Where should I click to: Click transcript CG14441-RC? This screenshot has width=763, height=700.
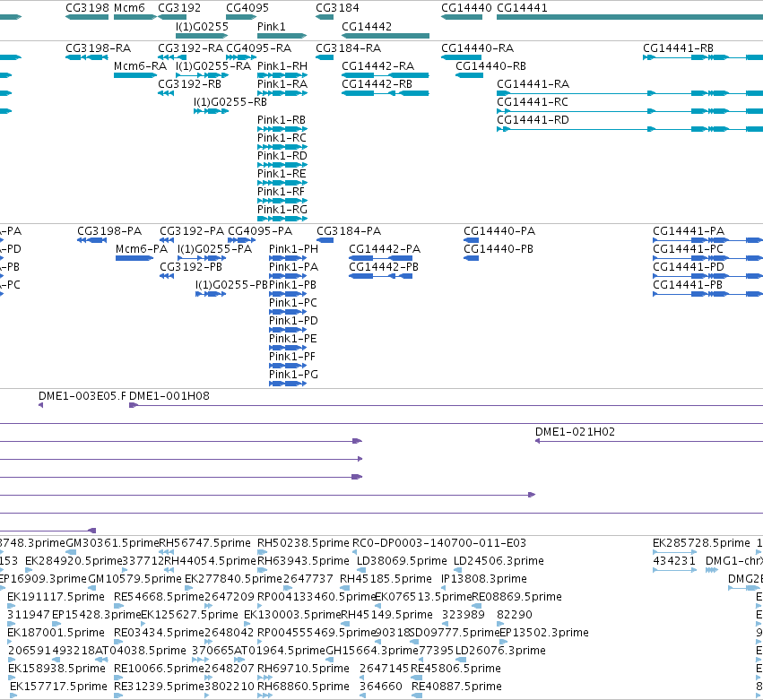[x=533, y=101]
